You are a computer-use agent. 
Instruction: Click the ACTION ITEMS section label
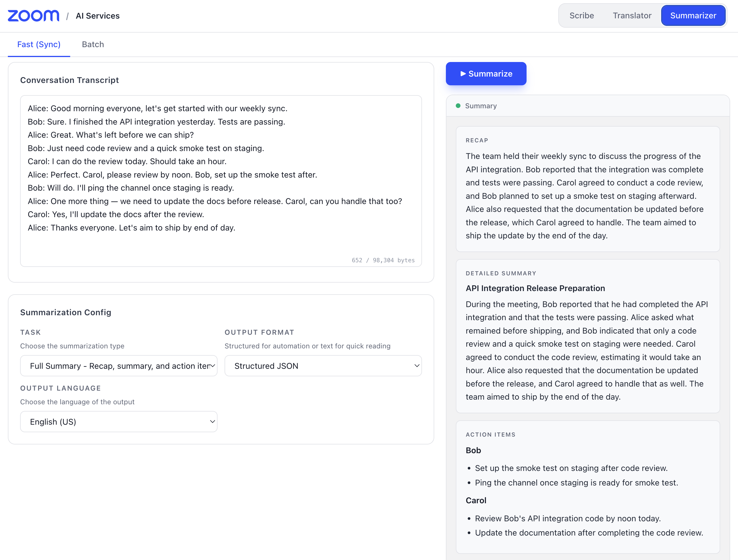pos(490,435)
